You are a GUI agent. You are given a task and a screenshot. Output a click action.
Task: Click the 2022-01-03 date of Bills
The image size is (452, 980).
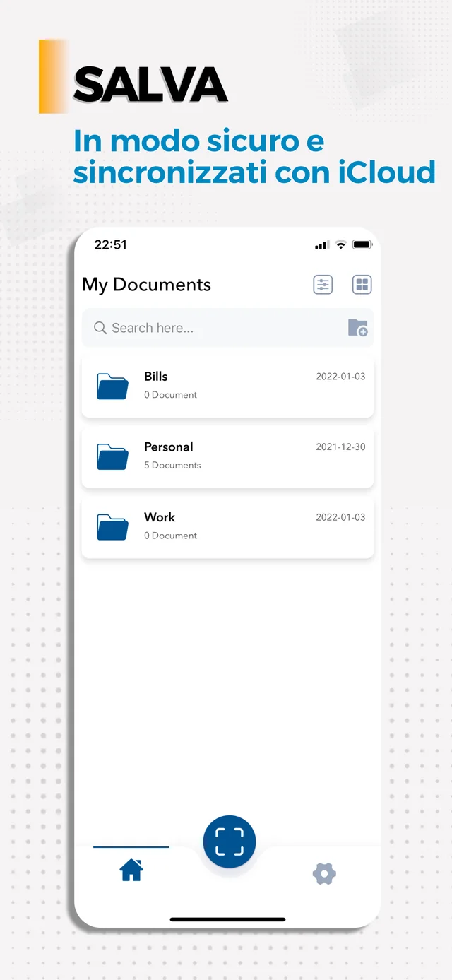(x=340, y=377)
